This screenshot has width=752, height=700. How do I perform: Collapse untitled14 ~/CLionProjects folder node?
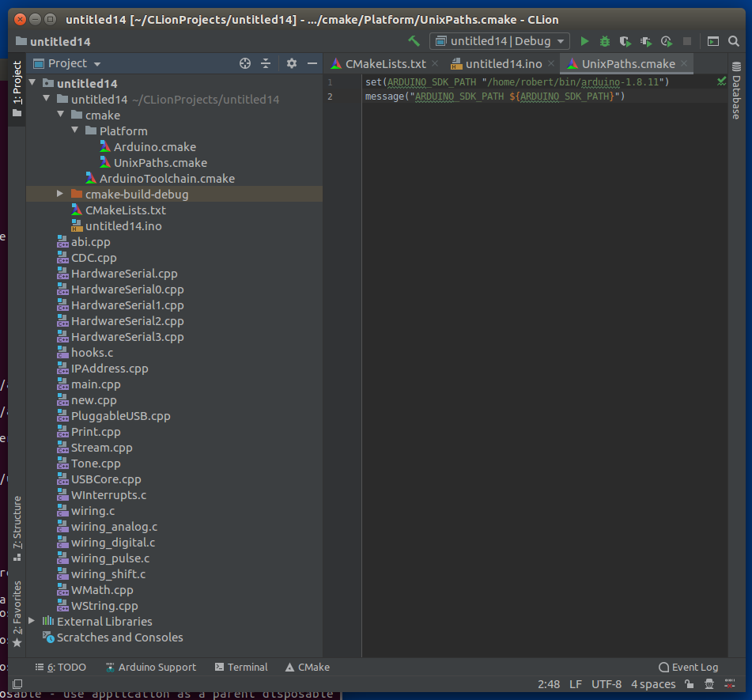point(47,98)
